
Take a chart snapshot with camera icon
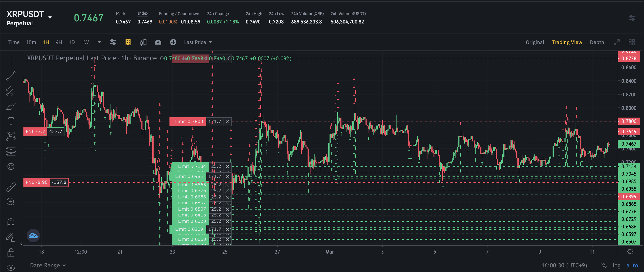(x=158, y=42)
